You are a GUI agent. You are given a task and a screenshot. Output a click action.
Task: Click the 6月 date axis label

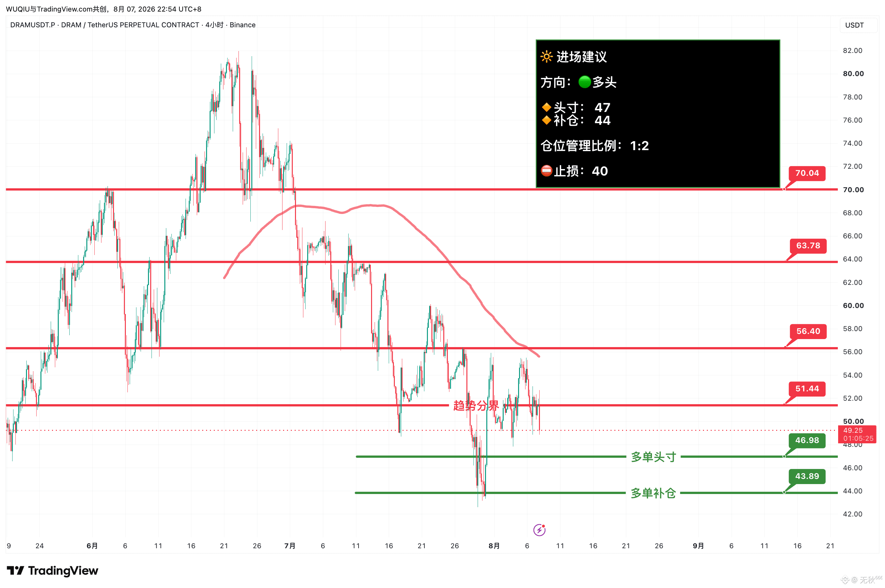[92, 546]
